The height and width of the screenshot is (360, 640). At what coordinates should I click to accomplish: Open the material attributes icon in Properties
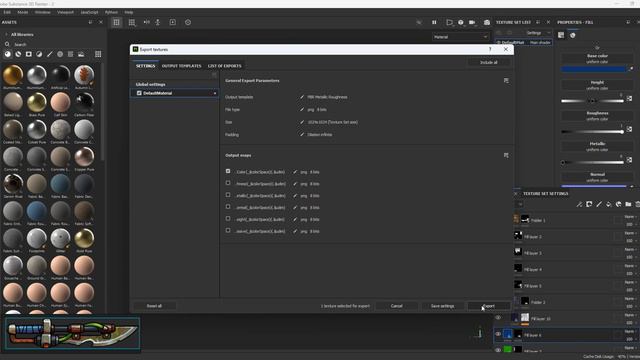coord(561,35)
